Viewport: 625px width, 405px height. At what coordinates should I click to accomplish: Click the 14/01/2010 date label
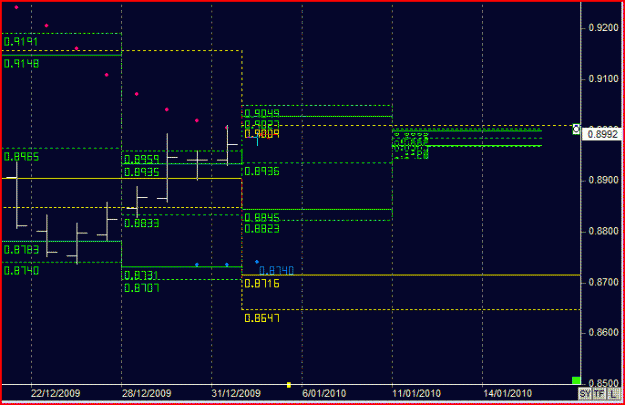507,394
